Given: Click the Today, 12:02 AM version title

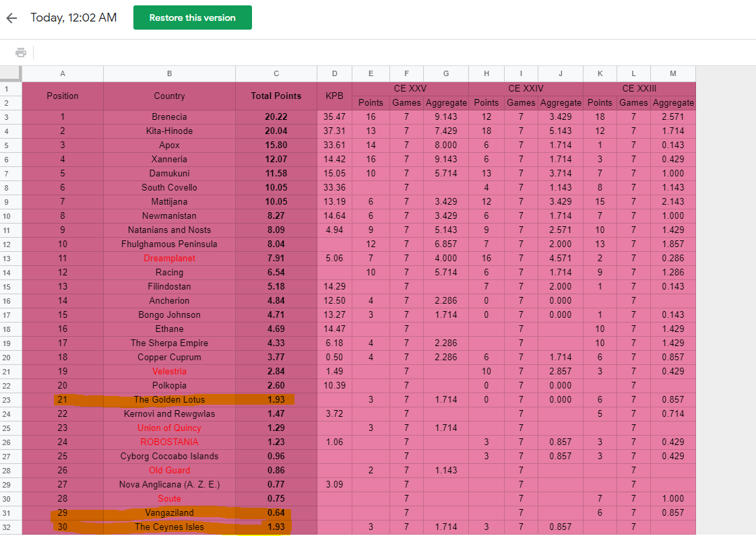Looking at the screenshot, I should (x=73, y=18).
